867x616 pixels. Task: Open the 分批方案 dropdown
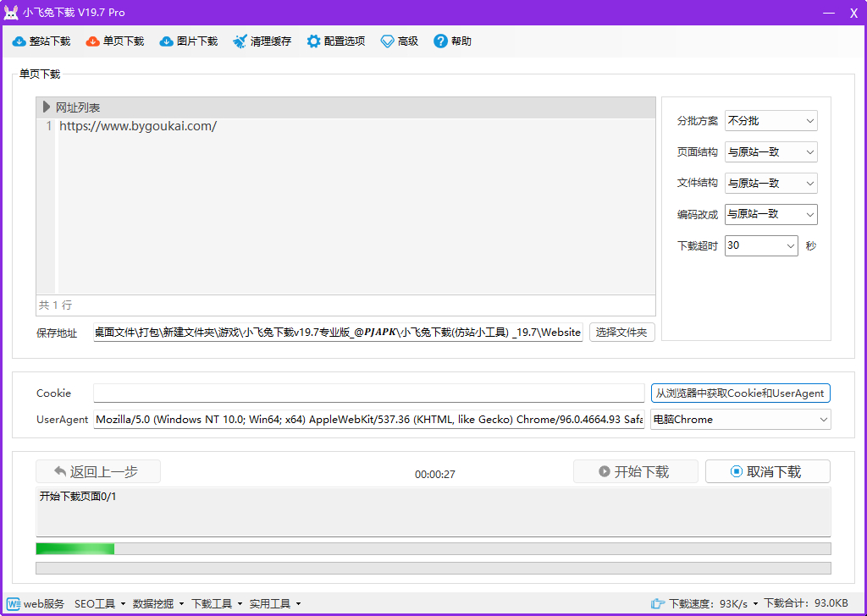click(770, 121)
